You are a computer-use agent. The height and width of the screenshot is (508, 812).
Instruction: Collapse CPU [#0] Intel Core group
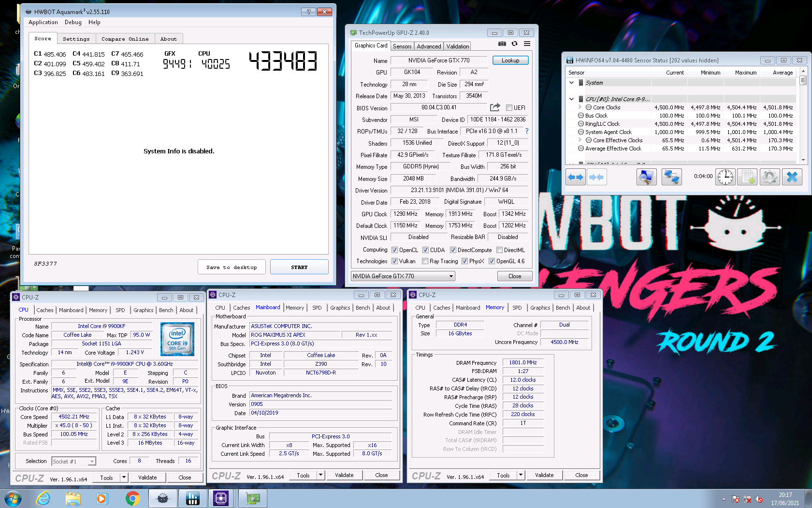571,99
